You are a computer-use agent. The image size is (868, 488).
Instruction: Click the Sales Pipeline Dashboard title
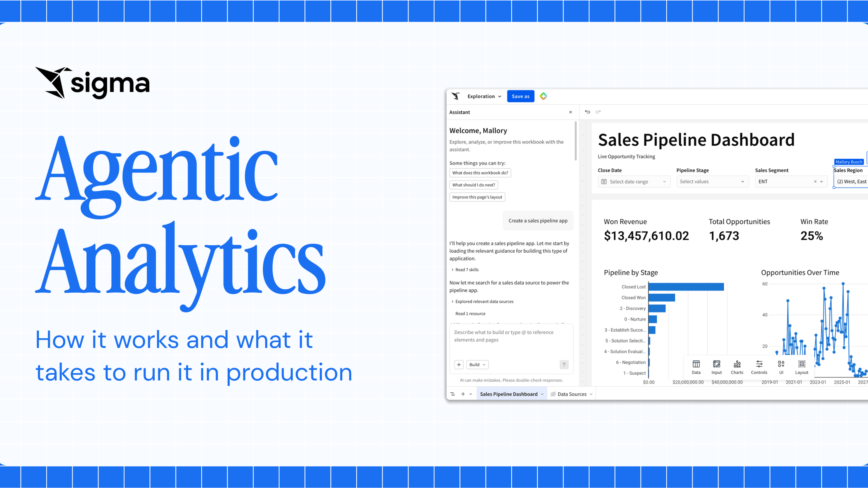coord(696,140)
